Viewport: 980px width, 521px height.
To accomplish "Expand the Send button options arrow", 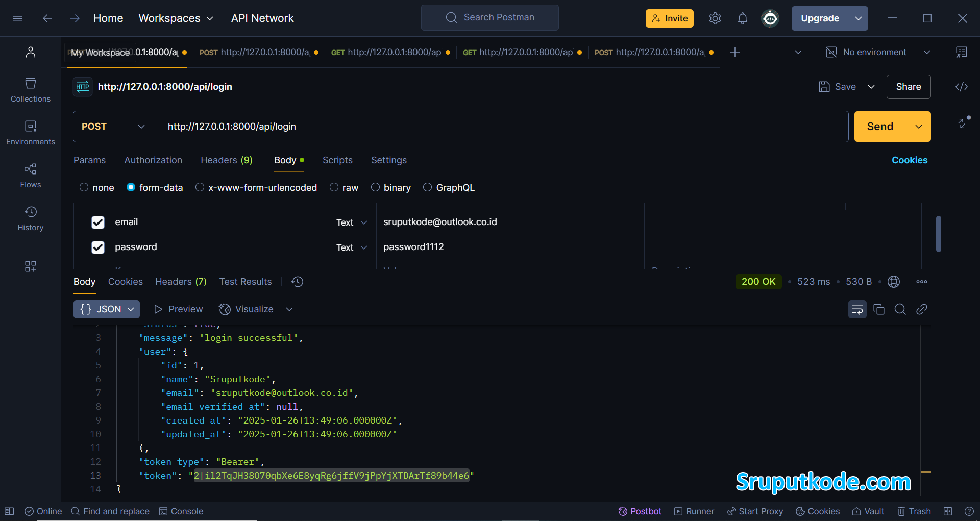I will 918,127.
